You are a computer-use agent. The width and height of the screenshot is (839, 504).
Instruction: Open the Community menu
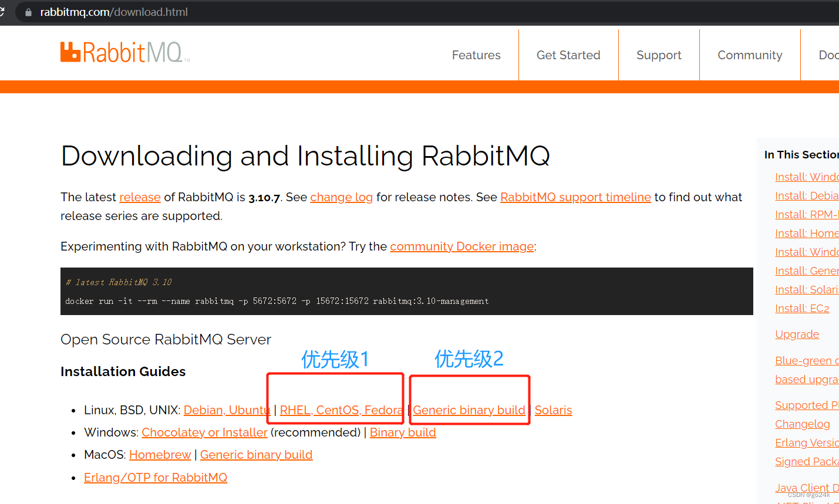coord(750,55)
